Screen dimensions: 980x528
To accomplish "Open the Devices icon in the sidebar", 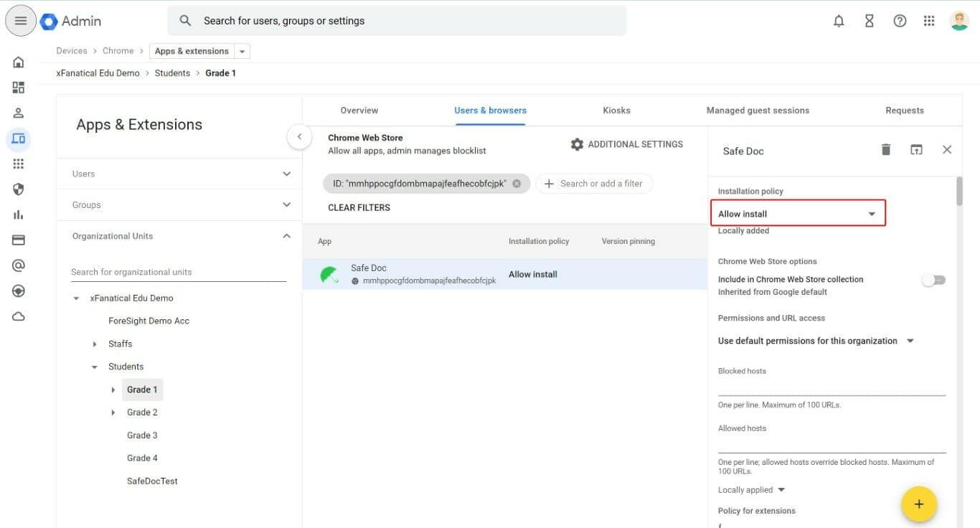I will (x=19, y=137).
